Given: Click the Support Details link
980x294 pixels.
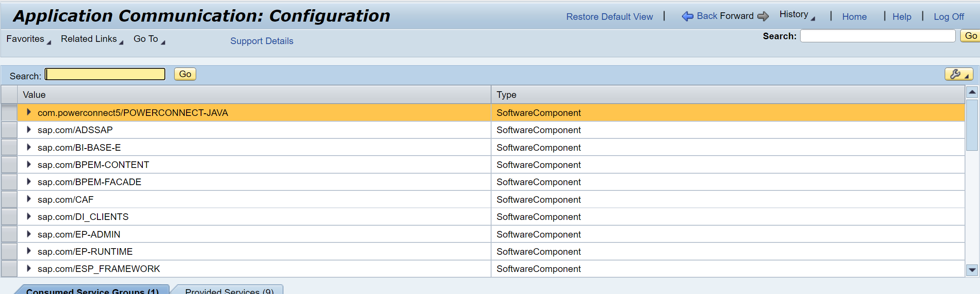Looking at the screenshot, I should (x=261, y=41).
